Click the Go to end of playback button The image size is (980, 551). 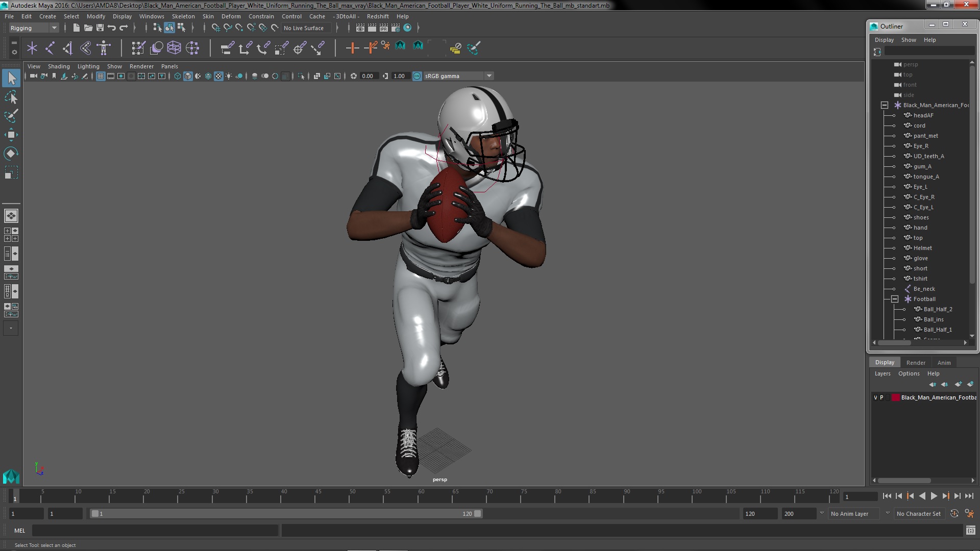click(x=969, y=496)
